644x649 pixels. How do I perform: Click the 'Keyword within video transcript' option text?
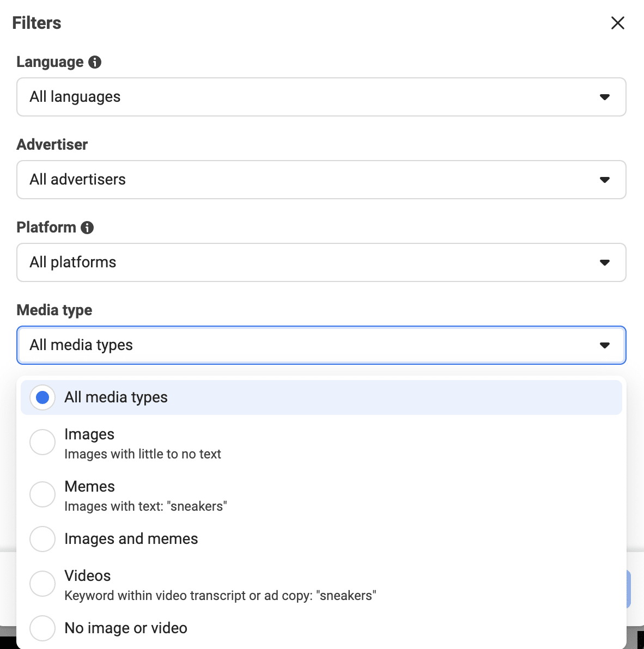click(220, 596)
